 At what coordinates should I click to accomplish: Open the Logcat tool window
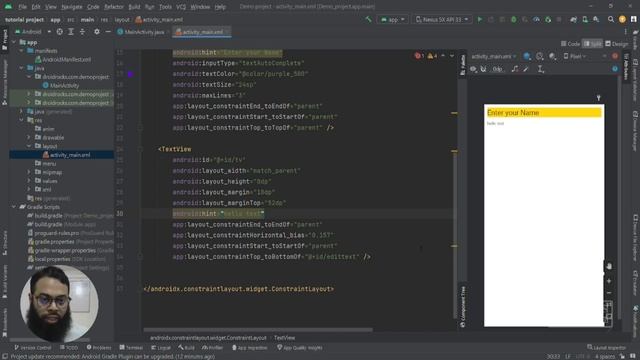161,348
